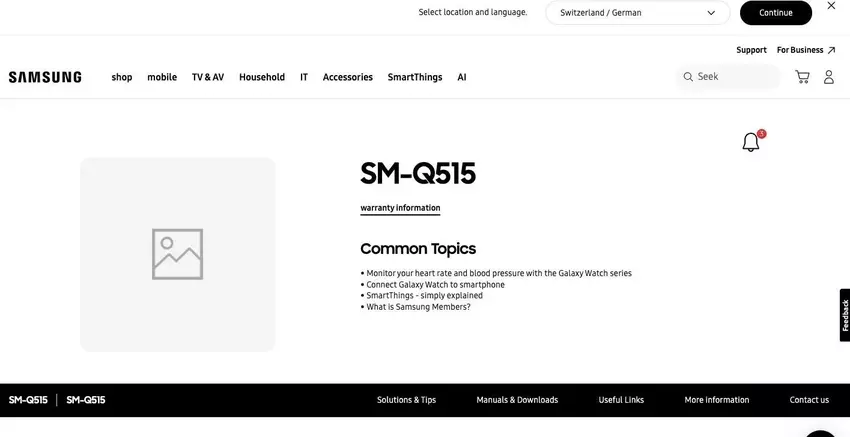This screenshot has width=850, height=437.
Task: Click into the Seek search field
Action: [x=735, y=77]
